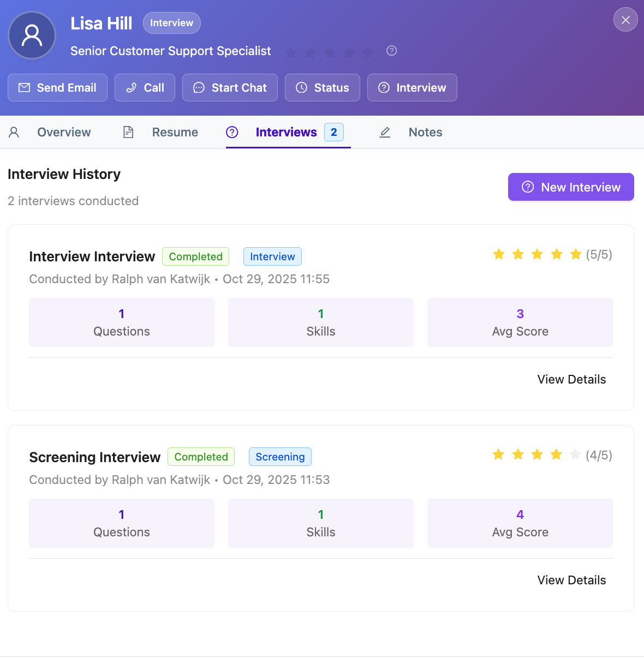Click the clock icon on the Status button
Screen dimensions: 644x658
pyautogui.click(x=301, y=87)
